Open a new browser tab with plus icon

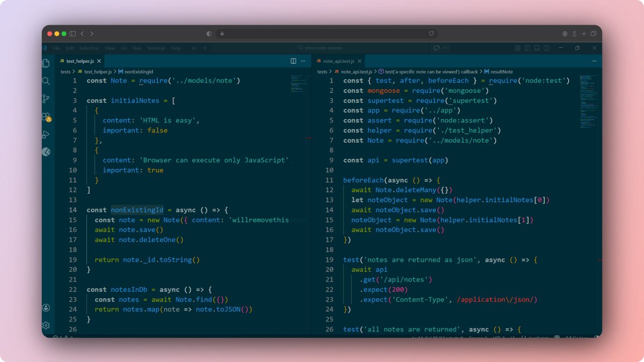(x=584, y=33)
